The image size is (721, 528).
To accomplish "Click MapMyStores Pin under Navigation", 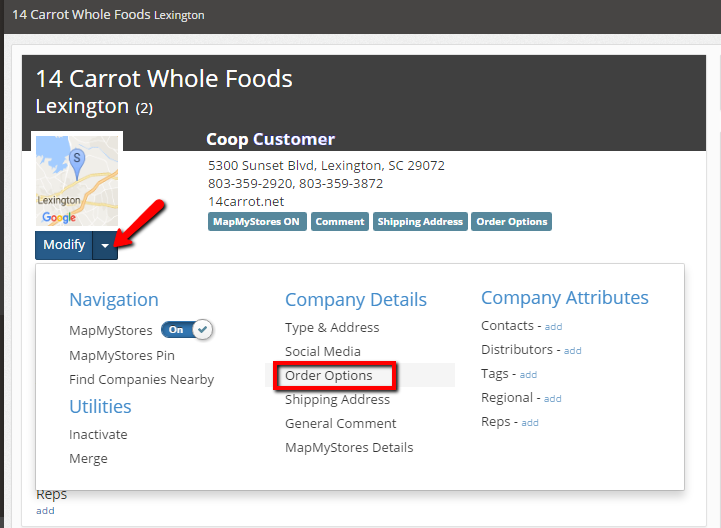I will tap(122, 356).
